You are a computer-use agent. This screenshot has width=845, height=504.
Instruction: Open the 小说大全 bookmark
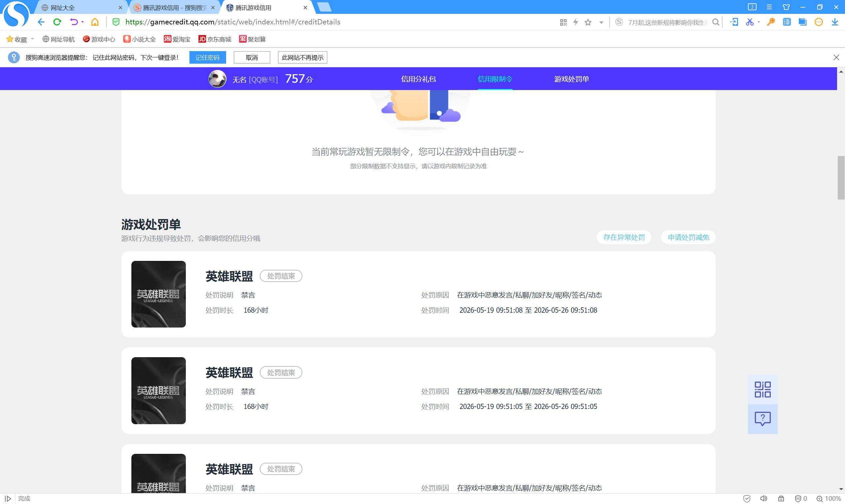(x=139, y=39)
